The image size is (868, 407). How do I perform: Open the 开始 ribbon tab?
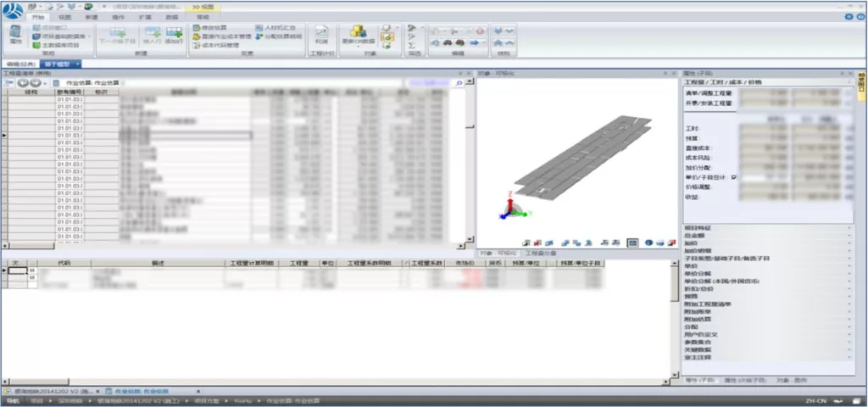click(37, 16)
